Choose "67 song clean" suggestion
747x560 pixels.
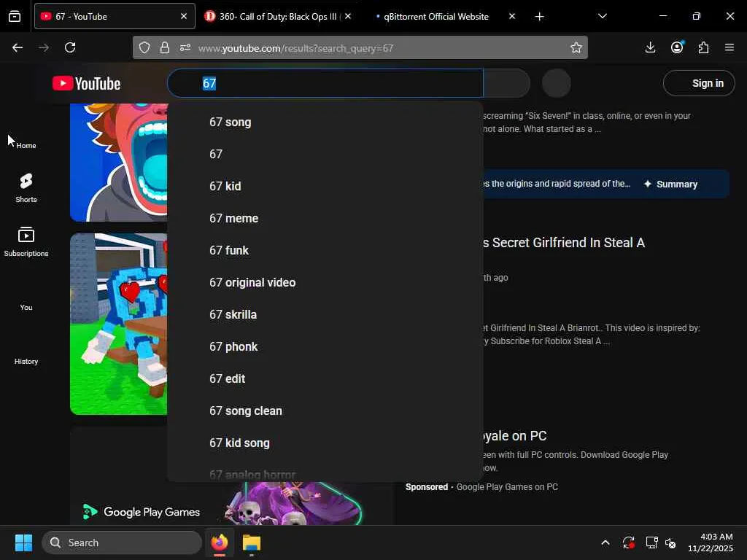click(x=325, y=411)
